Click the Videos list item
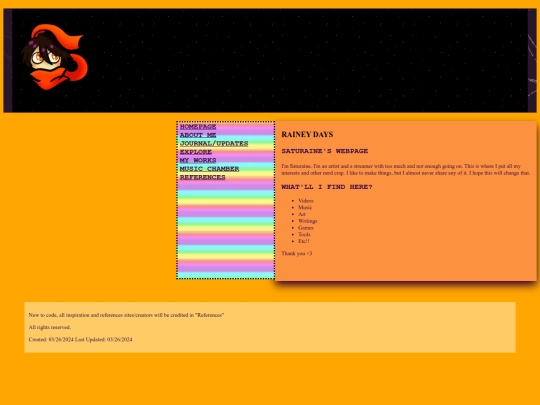 coord(306,200)
